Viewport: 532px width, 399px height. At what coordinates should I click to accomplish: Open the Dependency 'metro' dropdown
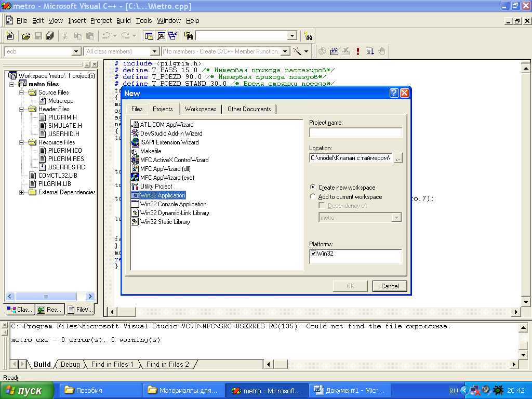[x=396, y=218]
